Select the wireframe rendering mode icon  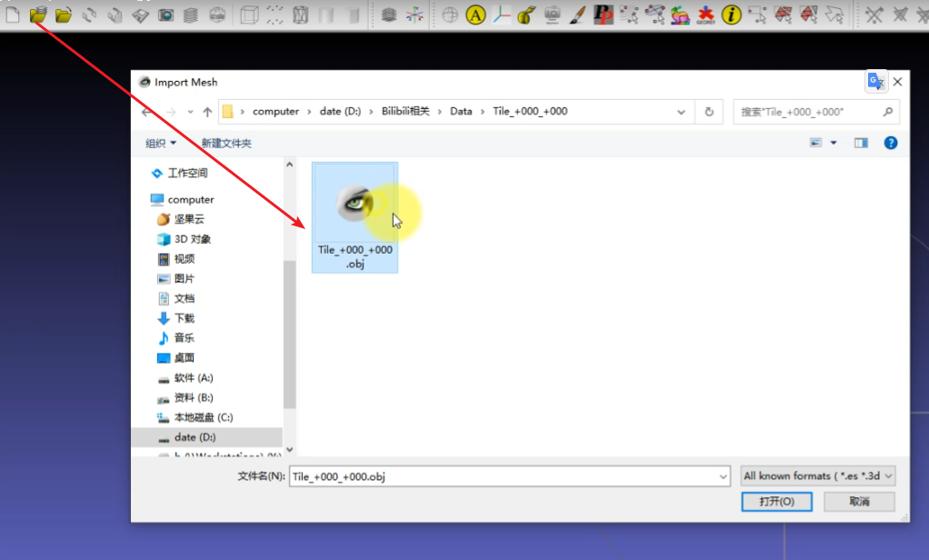click(300, 15)
